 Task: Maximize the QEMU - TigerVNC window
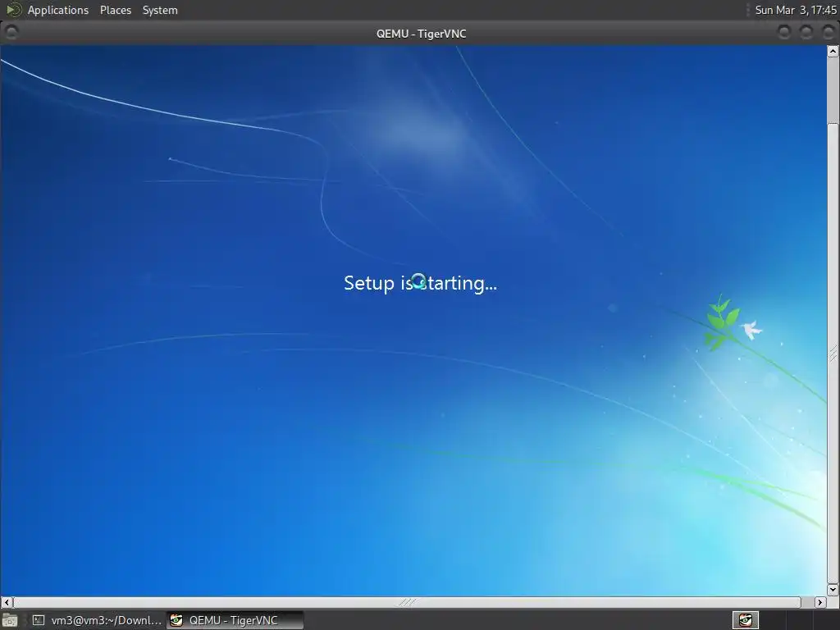[x=806, y=33]
